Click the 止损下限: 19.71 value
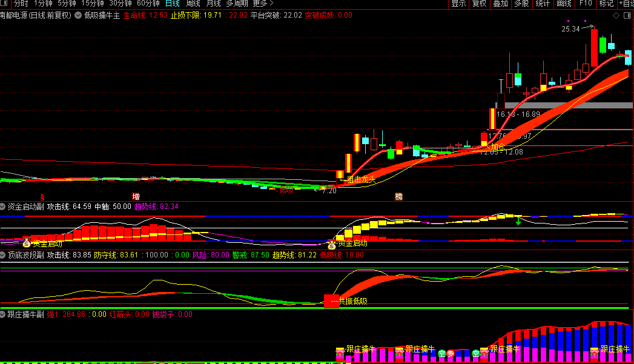This screenshot has width=634, height=364. (x=196, y=15)
